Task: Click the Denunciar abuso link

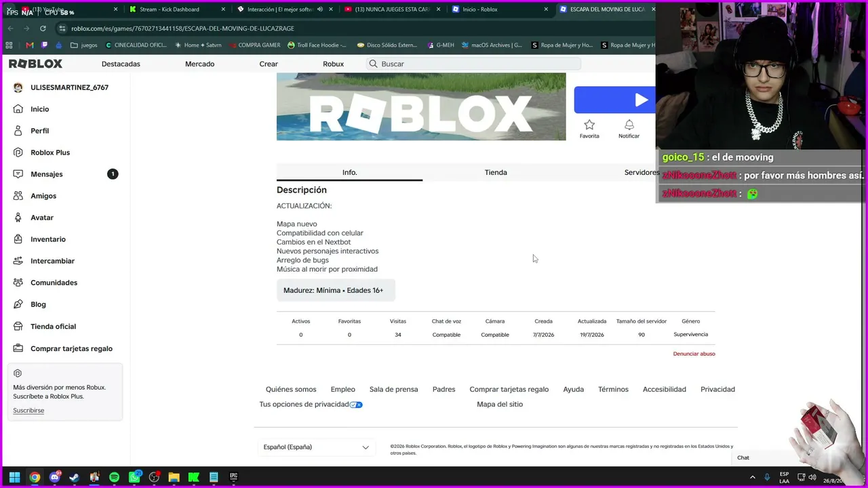Action: point(694,354)
